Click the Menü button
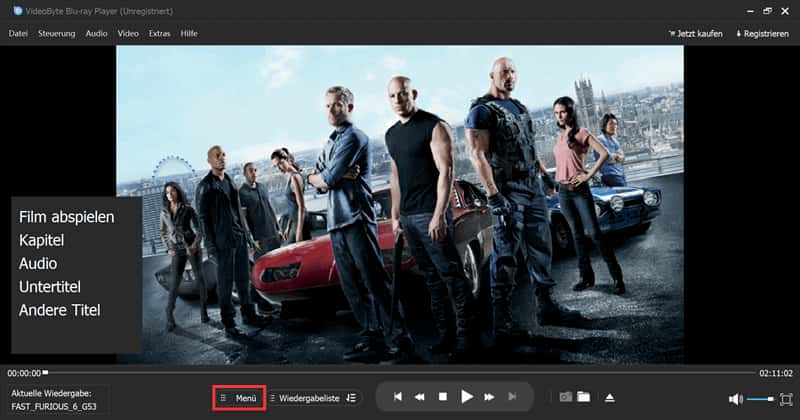Screen dimensions: 800x420 coord(239,398)
